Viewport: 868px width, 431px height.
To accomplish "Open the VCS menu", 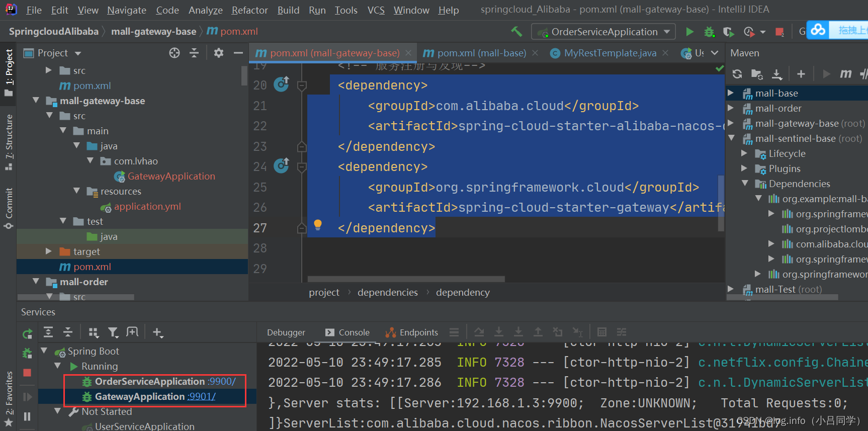I will point(376,10).
